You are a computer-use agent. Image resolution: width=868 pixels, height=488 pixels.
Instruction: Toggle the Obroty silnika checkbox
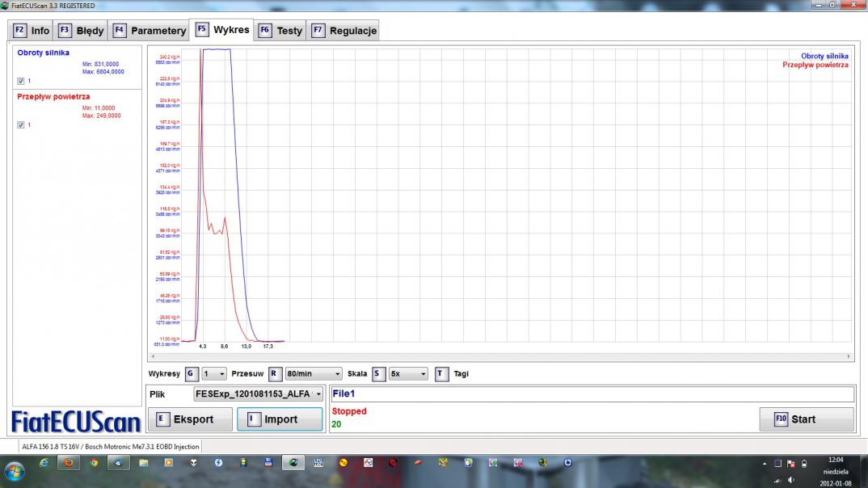(21, 81)
